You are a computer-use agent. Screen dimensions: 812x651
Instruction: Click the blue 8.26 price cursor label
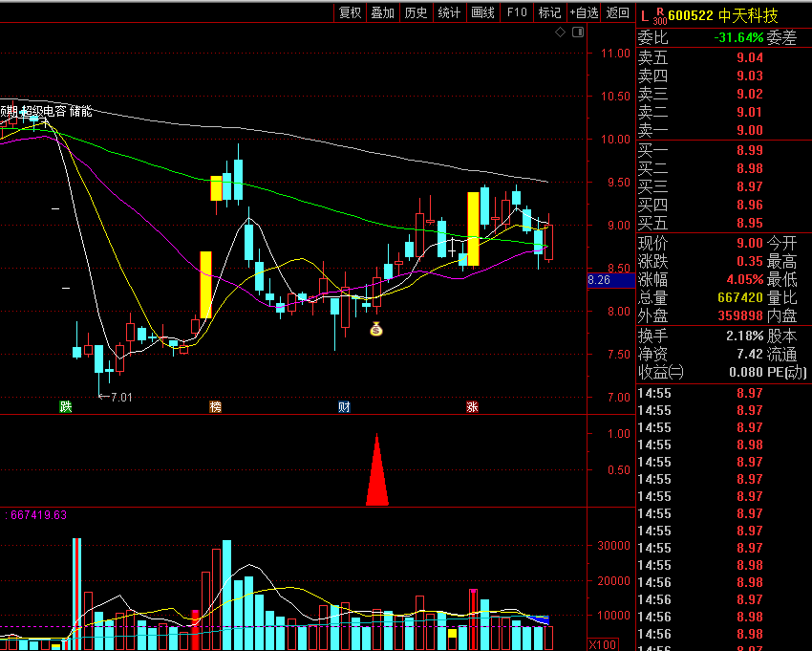[611, 280]
